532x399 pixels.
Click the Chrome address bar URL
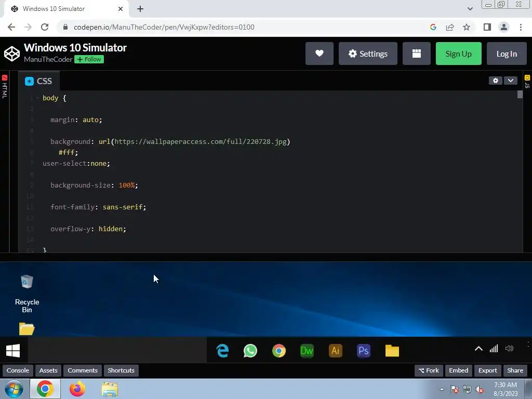pos(164,27)
